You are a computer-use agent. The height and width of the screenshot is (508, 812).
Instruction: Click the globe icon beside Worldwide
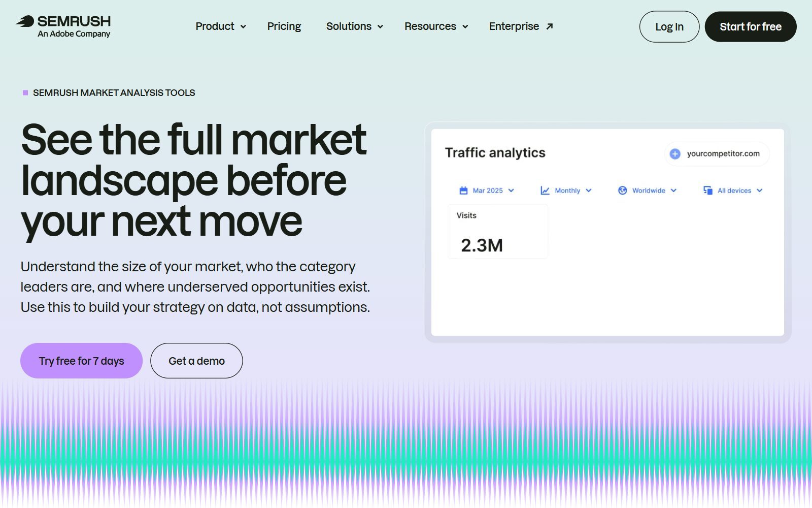click(x=623, y=190)
